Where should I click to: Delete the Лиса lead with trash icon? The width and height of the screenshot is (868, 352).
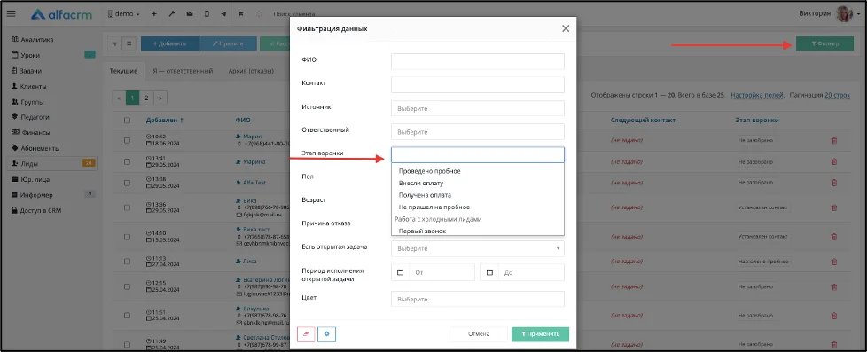(833, 262)
